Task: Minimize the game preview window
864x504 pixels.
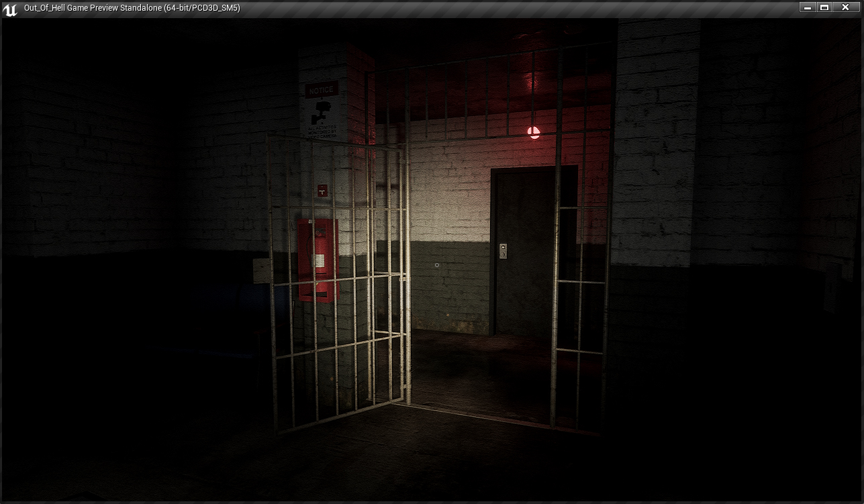Action: pyautogui.click(x=808, y=7)
